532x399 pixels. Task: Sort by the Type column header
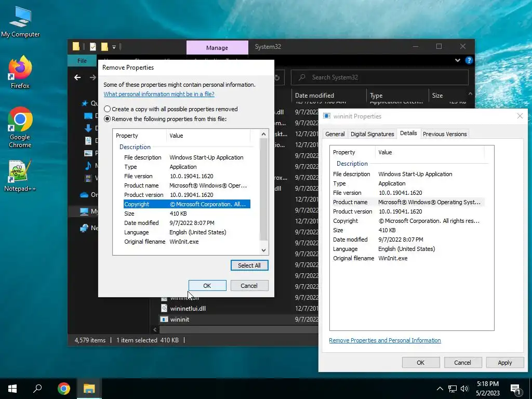(x=397, y=96)
